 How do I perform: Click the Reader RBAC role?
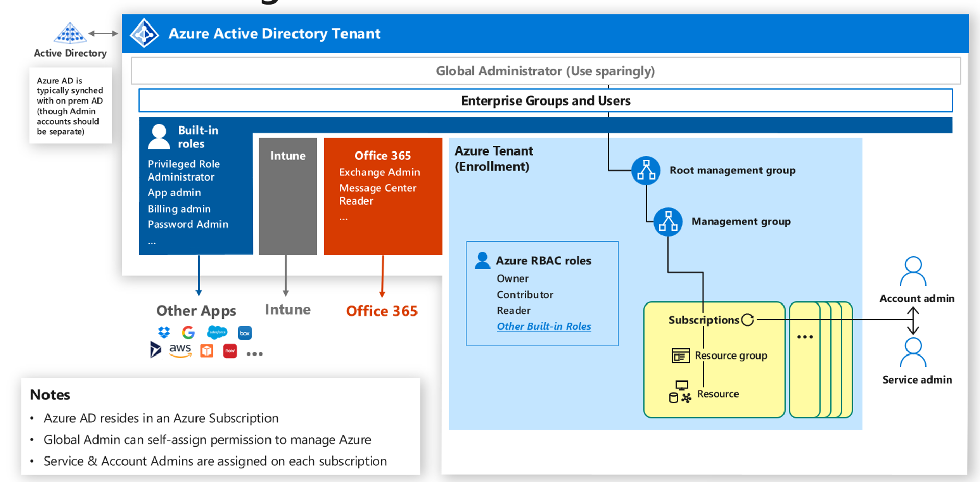pos(513,311)
